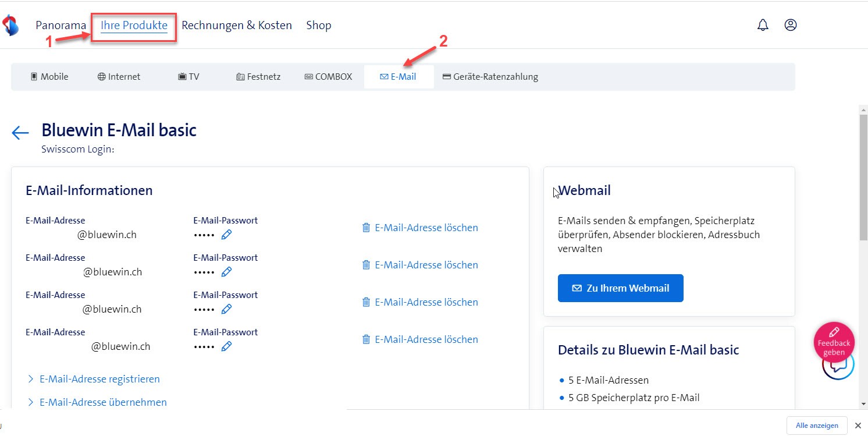Click the Swisscom logo icon
Viewport: 868px width, 436px height.
point(10,26)
